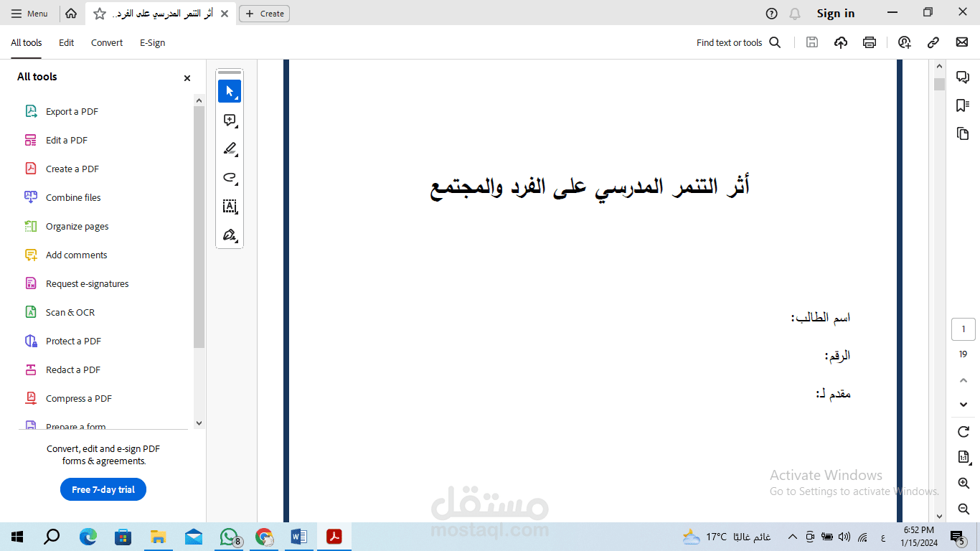Rotate the page view clockwise
This screenshot has width=980, height=551.
click(963, 432)
